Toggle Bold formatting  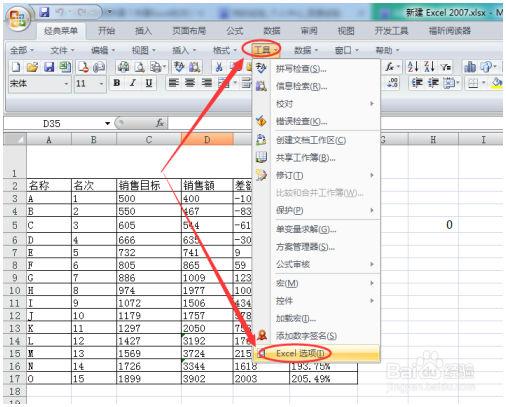point(117,83)
